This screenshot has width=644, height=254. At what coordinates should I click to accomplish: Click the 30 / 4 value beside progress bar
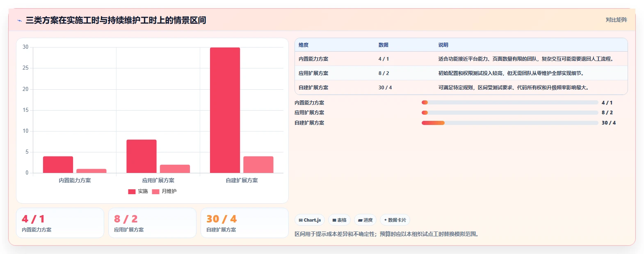[x=609, y=123]
